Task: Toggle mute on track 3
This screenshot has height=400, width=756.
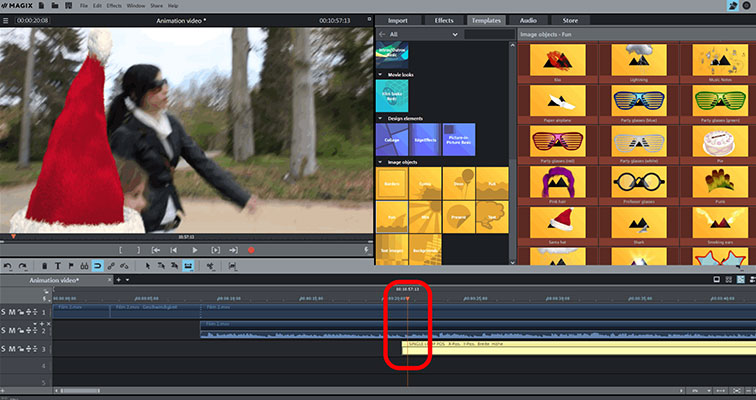Action: 13,348
